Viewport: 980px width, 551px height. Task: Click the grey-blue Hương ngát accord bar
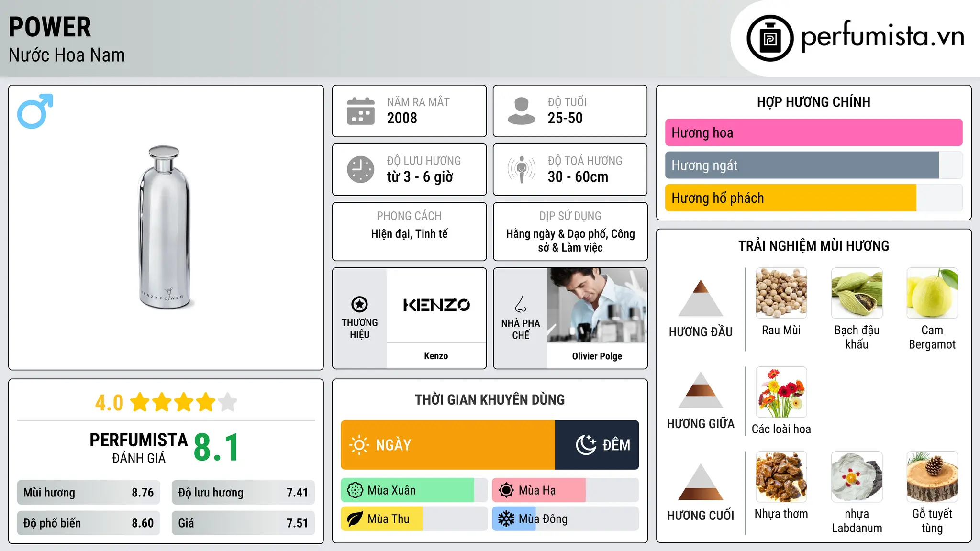[x=802, y=165]
